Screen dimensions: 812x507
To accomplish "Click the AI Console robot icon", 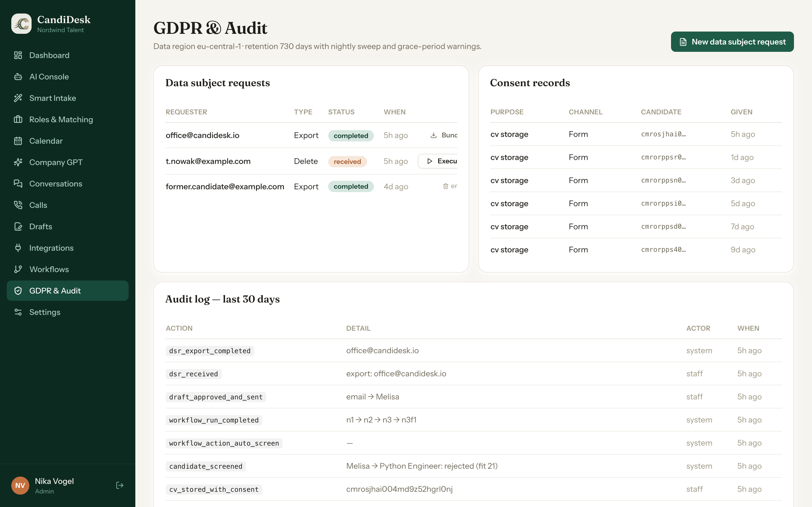I will (x=18, y=77).
